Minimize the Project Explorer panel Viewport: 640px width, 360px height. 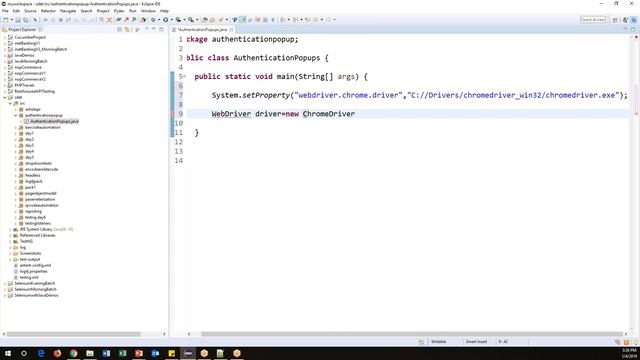[x=154, y=29]
